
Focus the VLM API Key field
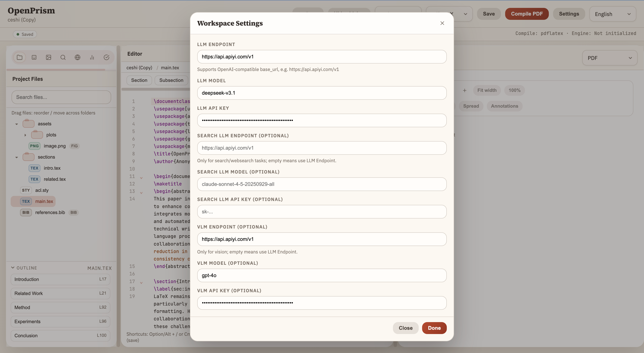coord(322,303)
